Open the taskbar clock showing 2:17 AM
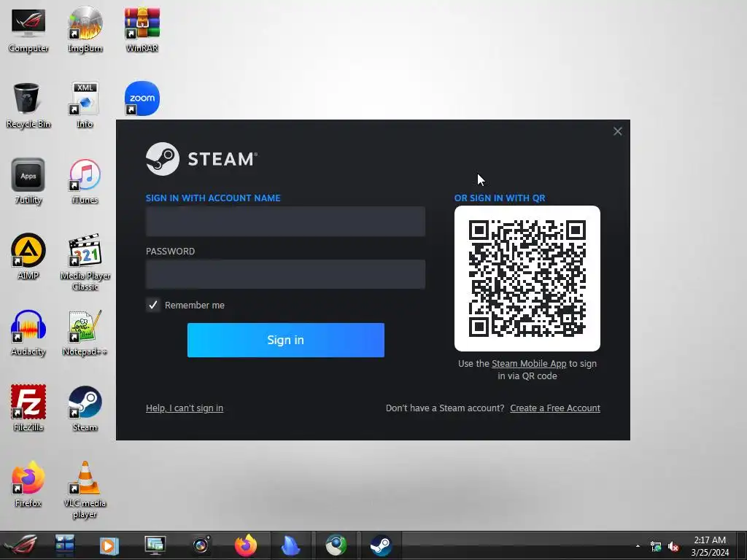The image size is (747, 560). pos(710,546)
